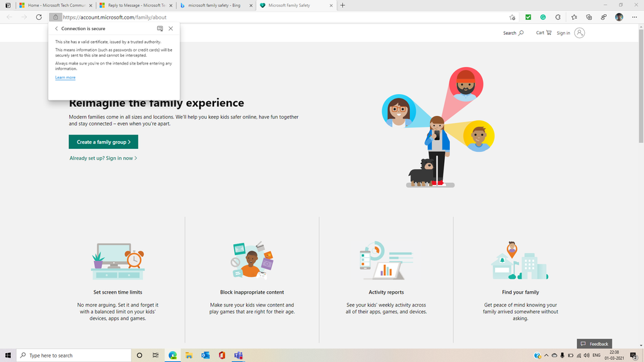Open Office from the taskbar

pos(222,356)
